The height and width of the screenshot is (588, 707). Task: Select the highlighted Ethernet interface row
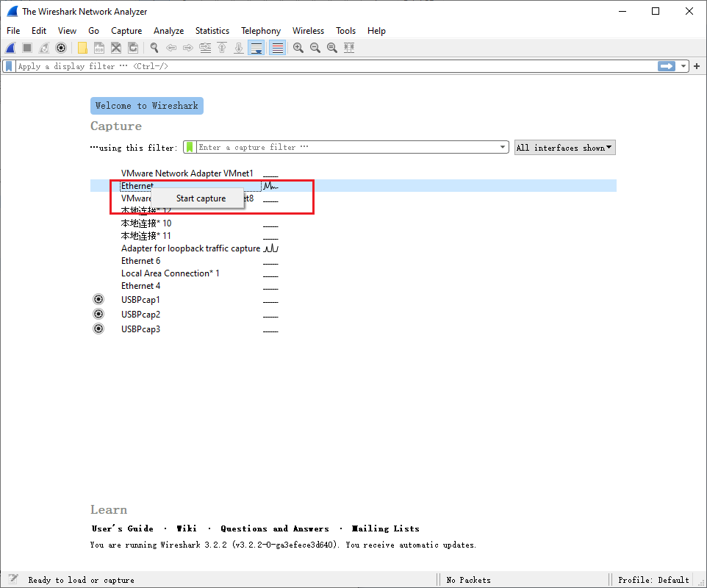(x=353, y=185)
